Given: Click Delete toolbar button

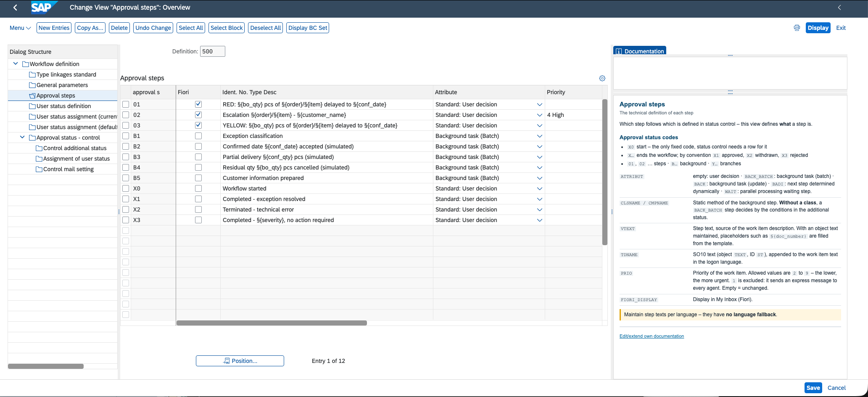Looking at the screenshot, I should coord(119,28).
